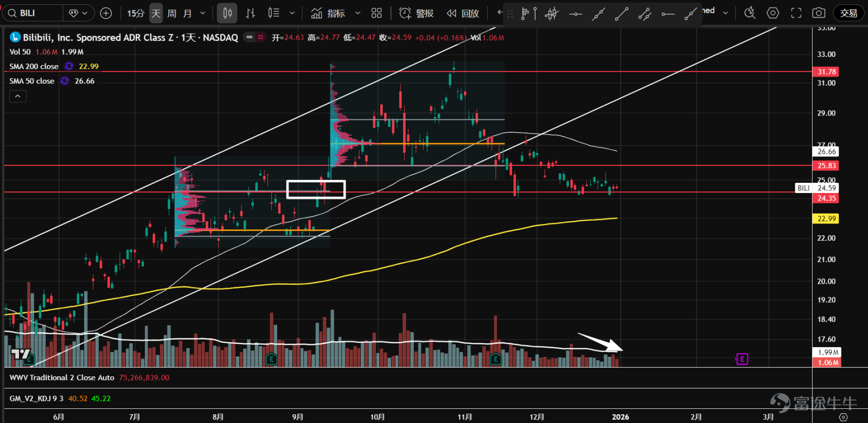Click the green E earnings marker near November
This screenshot has height=423, width=868.
[495, 359]
